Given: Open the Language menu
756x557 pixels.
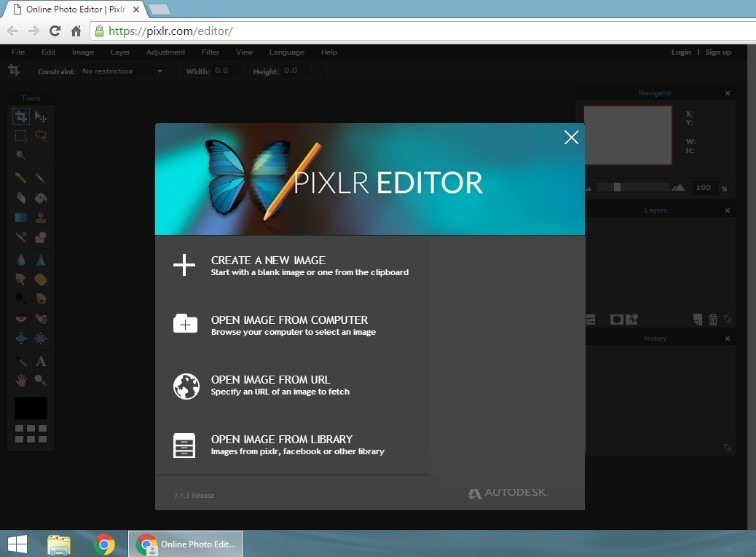Looking at the screenshot, I should [x=287, y=52].
